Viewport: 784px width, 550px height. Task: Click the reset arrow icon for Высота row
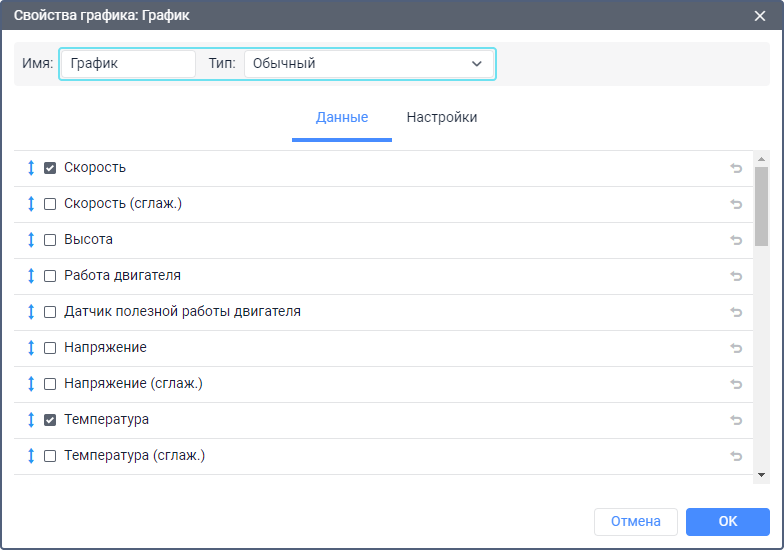(x=736, y=240)
